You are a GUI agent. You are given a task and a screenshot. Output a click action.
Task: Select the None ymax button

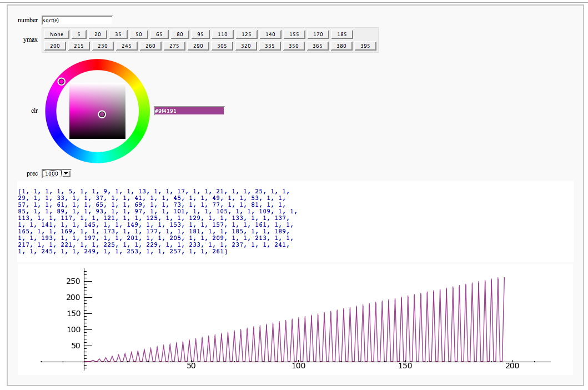coord(56,34)
